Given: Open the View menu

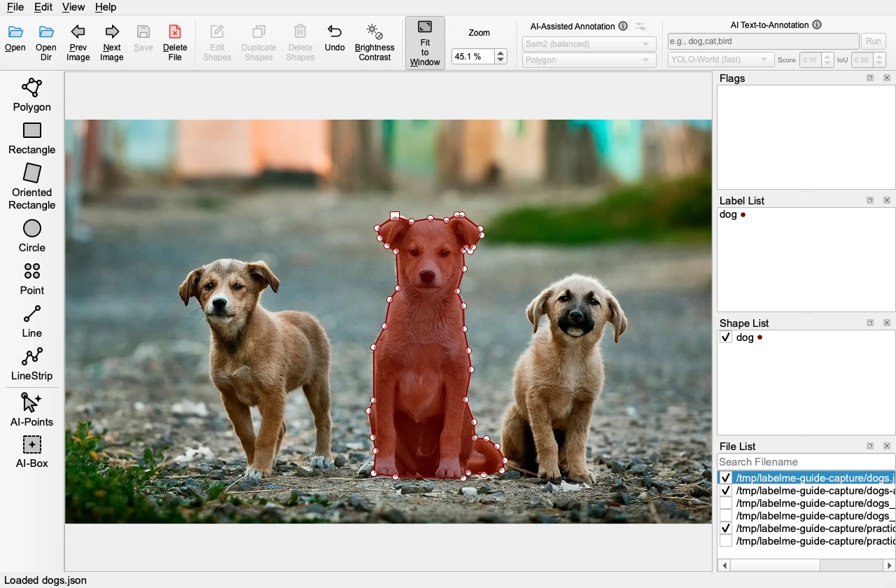Looking at the screenshot, I should [x=73, y=7].
